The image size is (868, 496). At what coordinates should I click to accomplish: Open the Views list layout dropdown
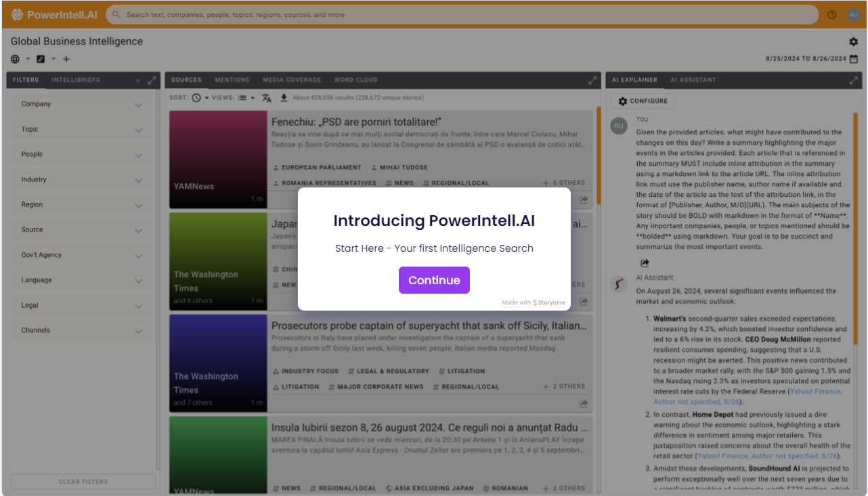[x=246, y=97]
